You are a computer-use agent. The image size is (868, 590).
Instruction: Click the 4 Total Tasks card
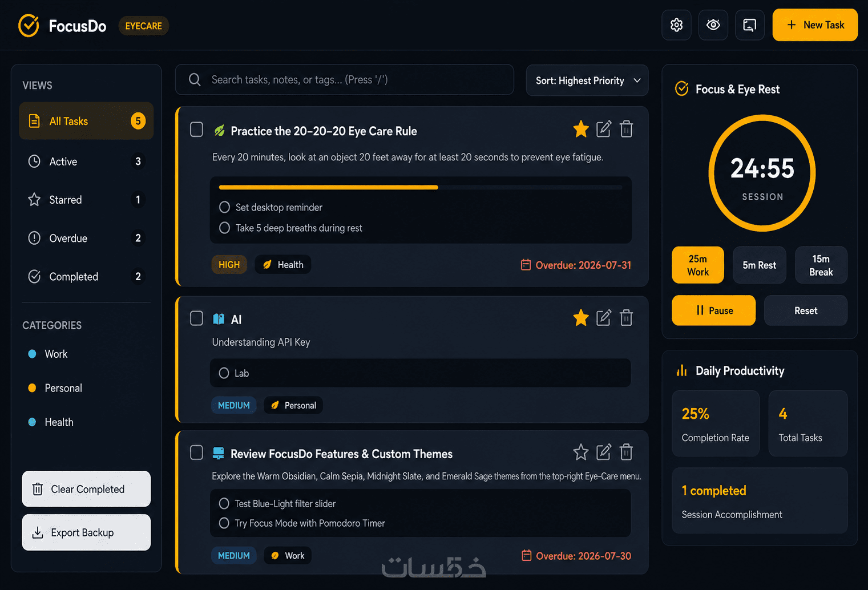point(808,423)
